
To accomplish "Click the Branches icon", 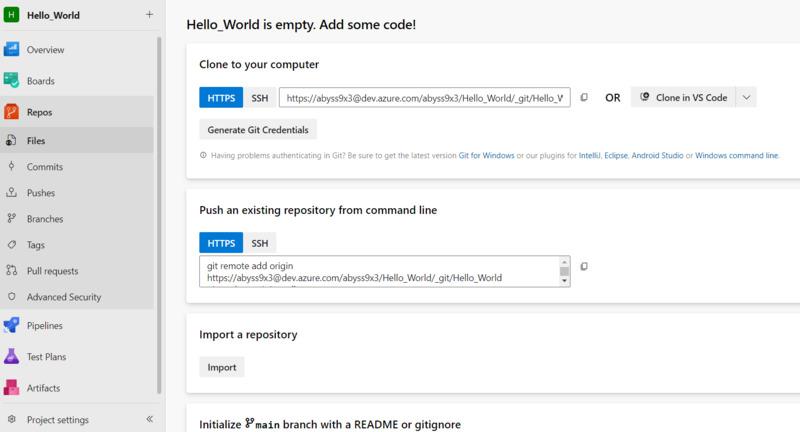I will [11, 218].
